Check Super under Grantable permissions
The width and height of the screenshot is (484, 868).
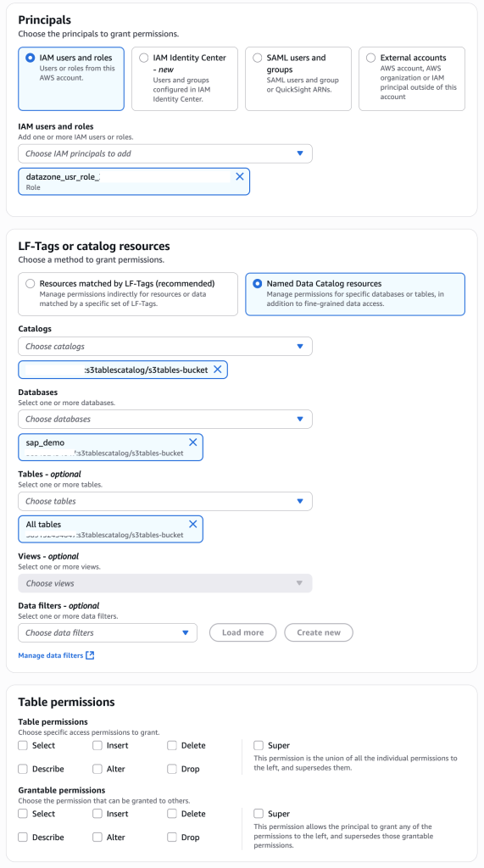point(259,814)
